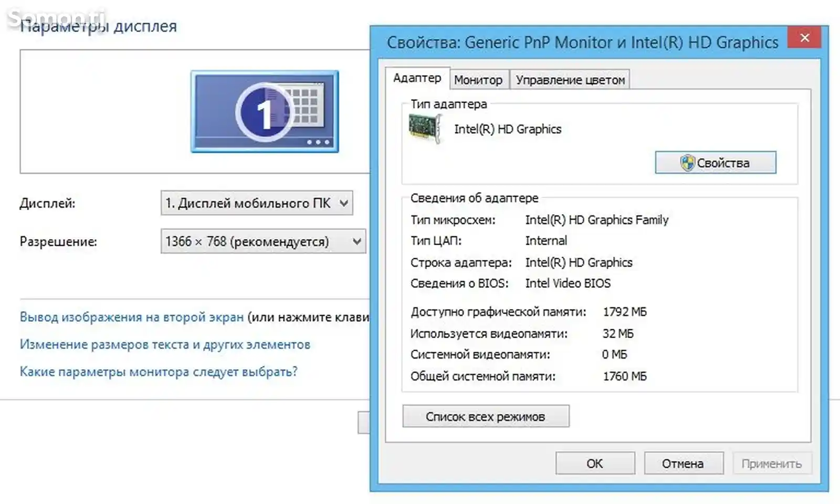Click the 32 МБ video memory value
This screenshot has height=504, width=840.
pyautogui.click(x=618, y=333)
